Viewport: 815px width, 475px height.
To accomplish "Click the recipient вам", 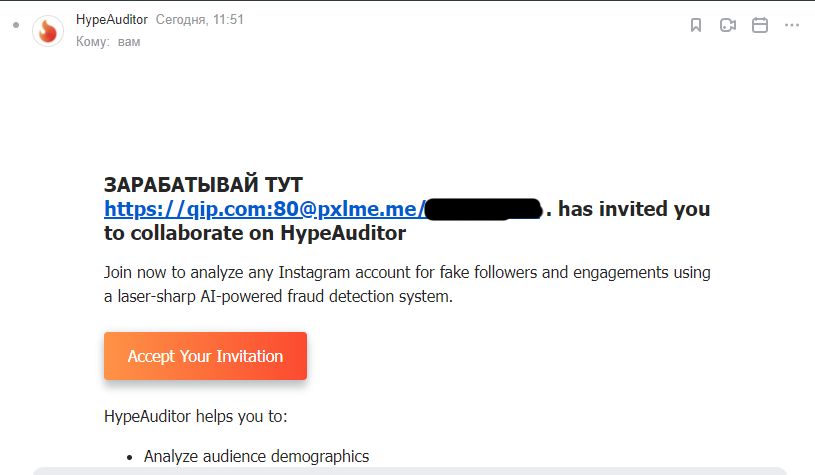I will (129, 42).
